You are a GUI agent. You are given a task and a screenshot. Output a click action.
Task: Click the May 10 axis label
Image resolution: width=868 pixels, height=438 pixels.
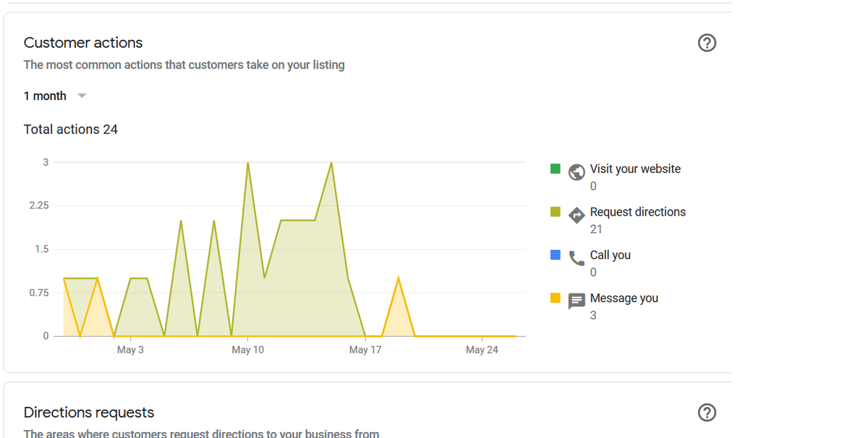[x=248, y=350]
